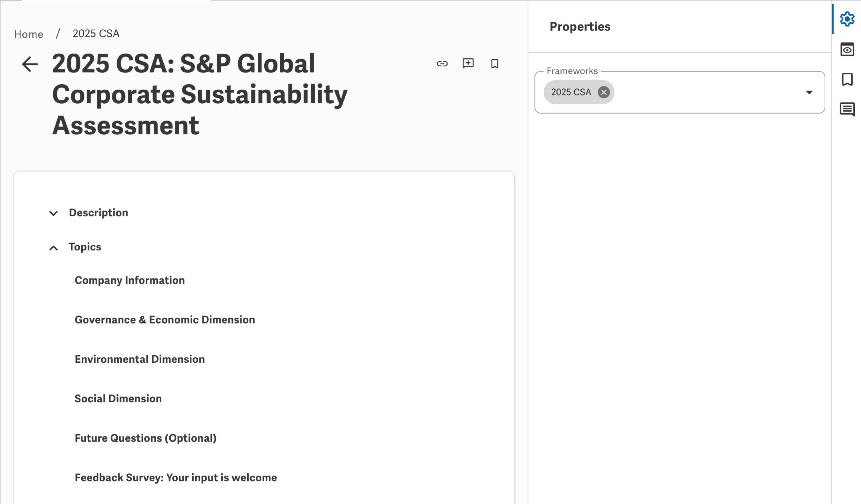This screenshot has height=504, width=861.
Task: Click the copy link icon
Action: coord(443,63)
